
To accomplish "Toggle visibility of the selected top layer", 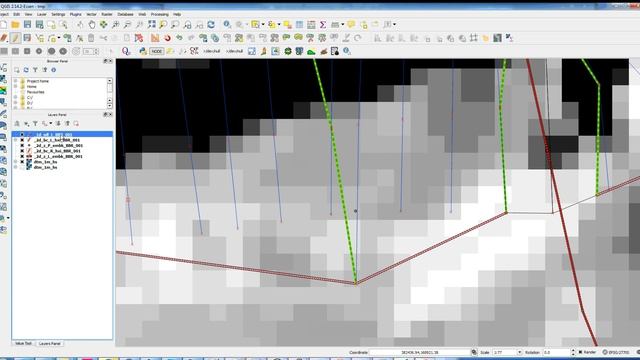I will 22,134.
